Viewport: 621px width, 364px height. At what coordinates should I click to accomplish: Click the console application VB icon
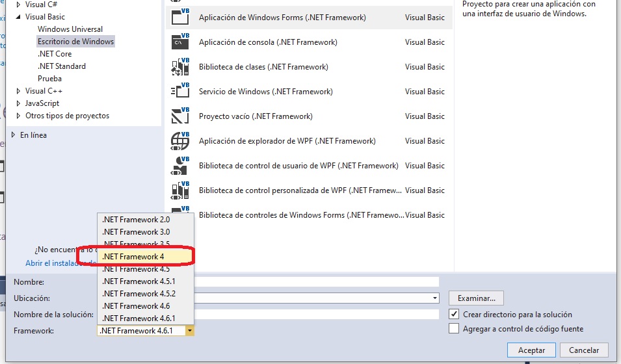click(x=180, y=41)
